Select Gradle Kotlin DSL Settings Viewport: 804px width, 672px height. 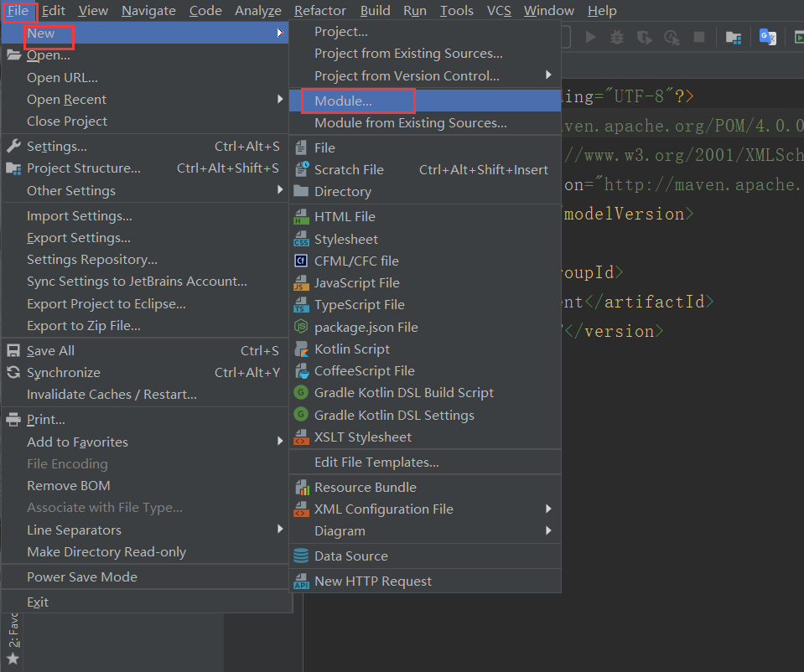(x=425, y=416)
